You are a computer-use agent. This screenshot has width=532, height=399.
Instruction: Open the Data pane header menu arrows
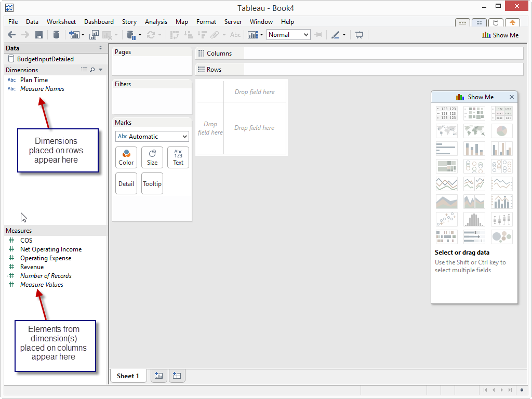point(100,48)
